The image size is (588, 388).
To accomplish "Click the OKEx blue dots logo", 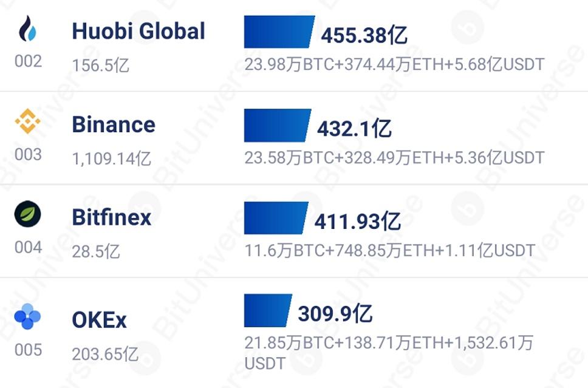I will [27, 317].
